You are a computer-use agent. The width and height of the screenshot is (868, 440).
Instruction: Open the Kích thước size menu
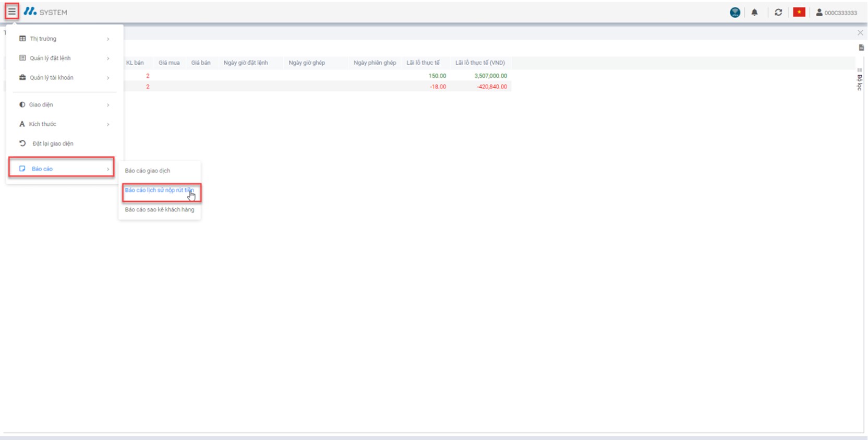click(64, 124)
